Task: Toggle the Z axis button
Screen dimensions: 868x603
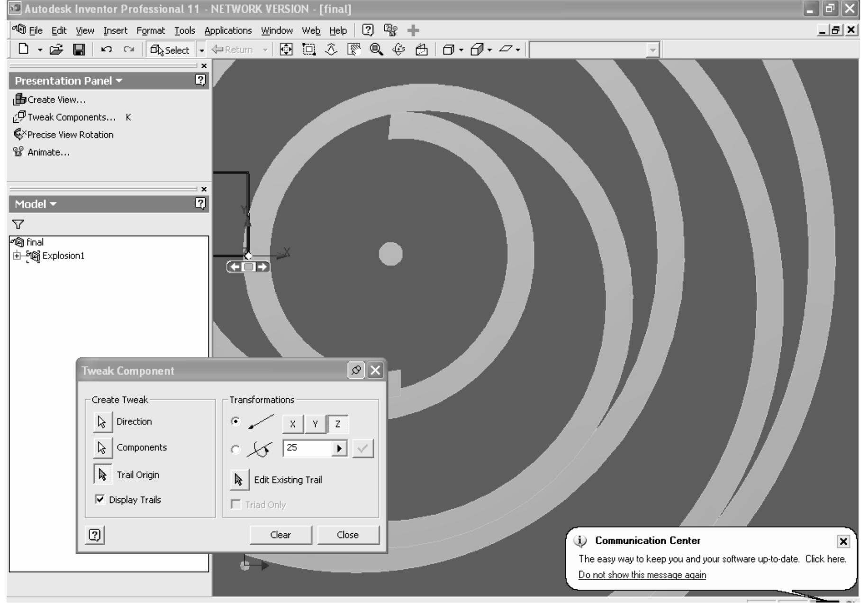Action: (x=338, y=424)
